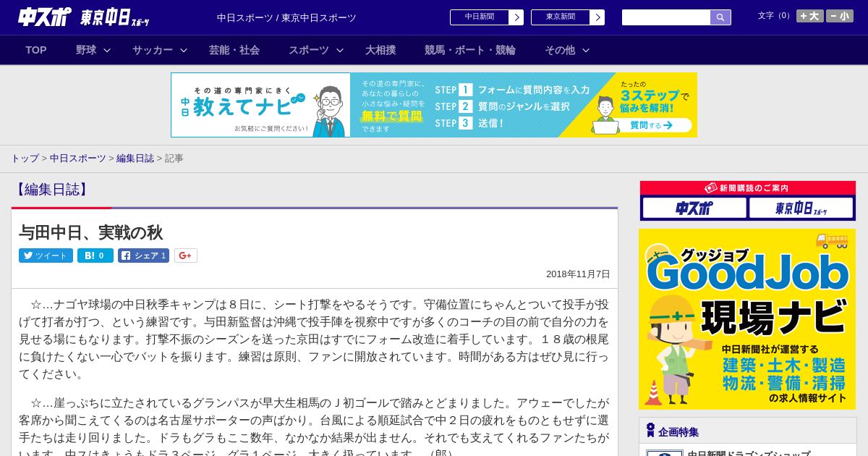Click the 企画特集 ribbon icon
This screenshot has width=868, height=456.
pyautogui.click(x=650, y=431)
